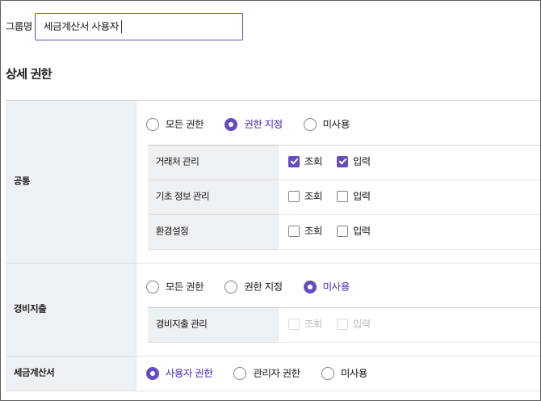Screen dimensions: 541x401
Task: Select 모든 권한 radio in 공통 section
Action: (153, 124)
